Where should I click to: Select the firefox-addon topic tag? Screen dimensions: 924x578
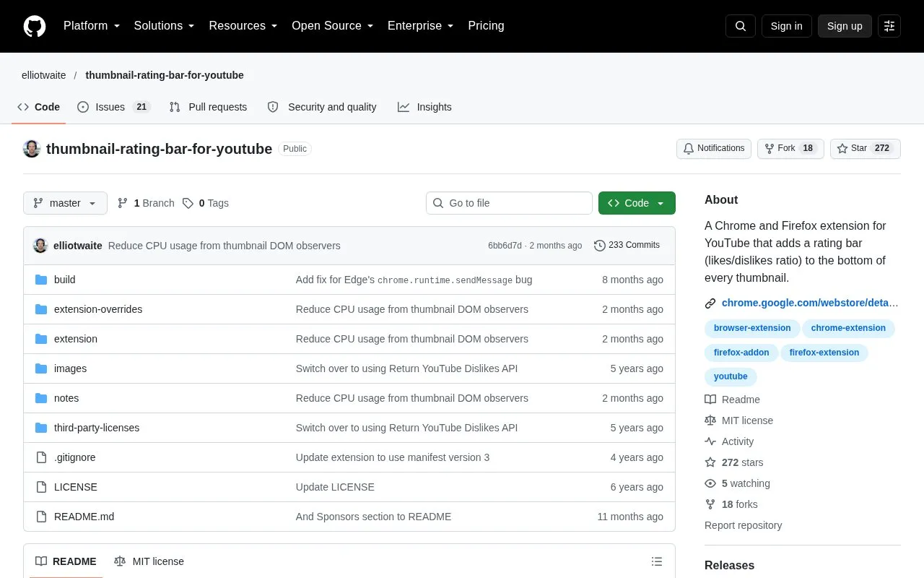pos(741,353)
